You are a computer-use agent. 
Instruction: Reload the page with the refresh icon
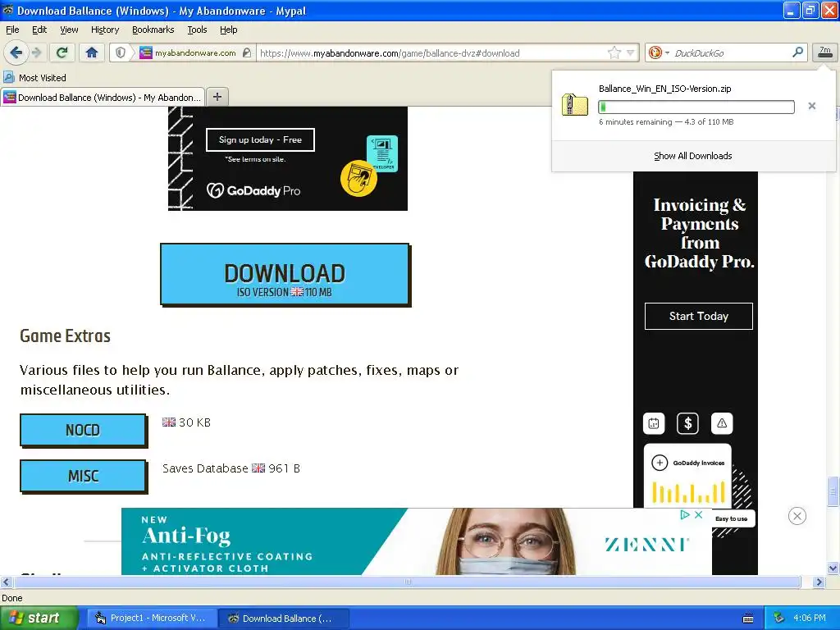click(62, 52)
